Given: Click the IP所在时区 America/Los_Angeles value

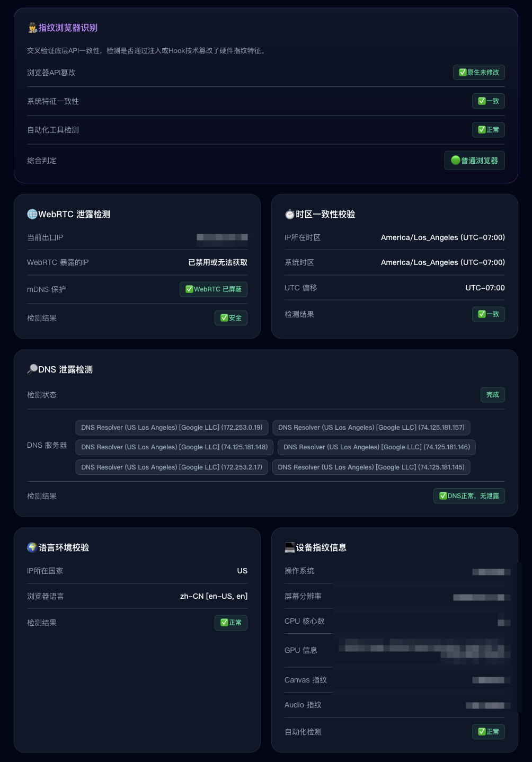Looking at the screenshot, I should (443, 237).
